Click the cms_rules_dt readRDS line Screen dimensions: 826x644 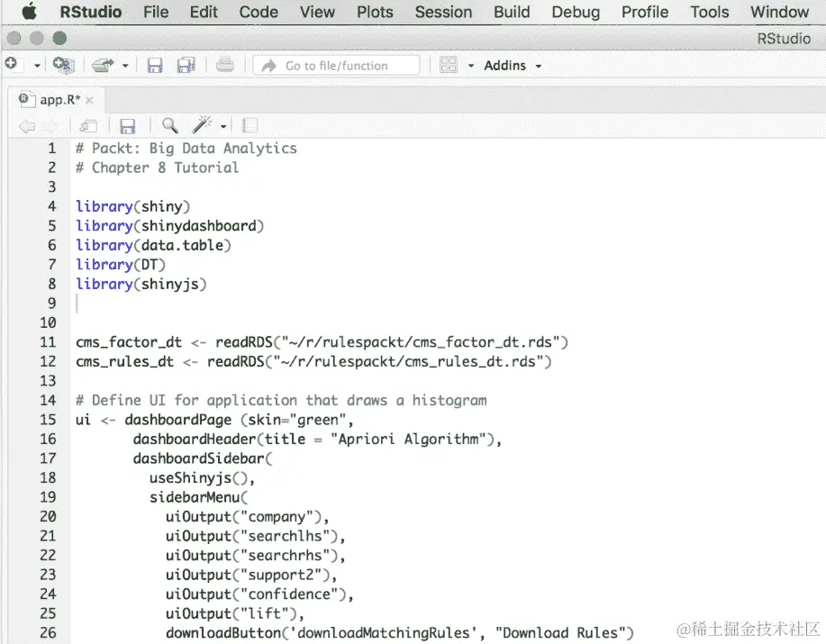click(x=313, y=362)
